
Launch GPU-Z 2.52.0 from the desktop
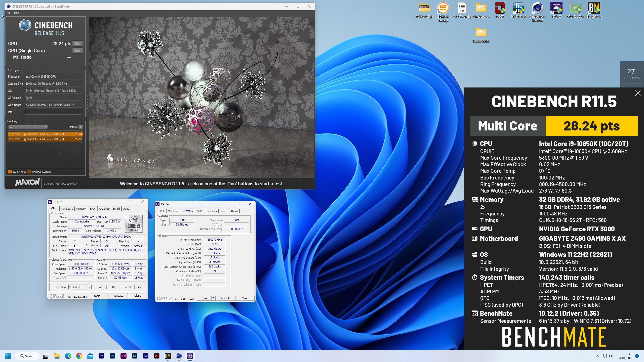point(575,10)
